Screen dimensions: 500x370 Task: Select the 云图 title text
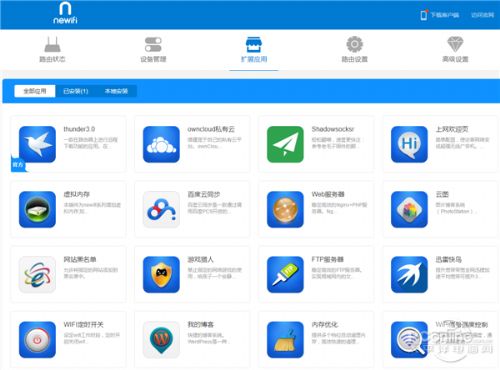point(442,194)
